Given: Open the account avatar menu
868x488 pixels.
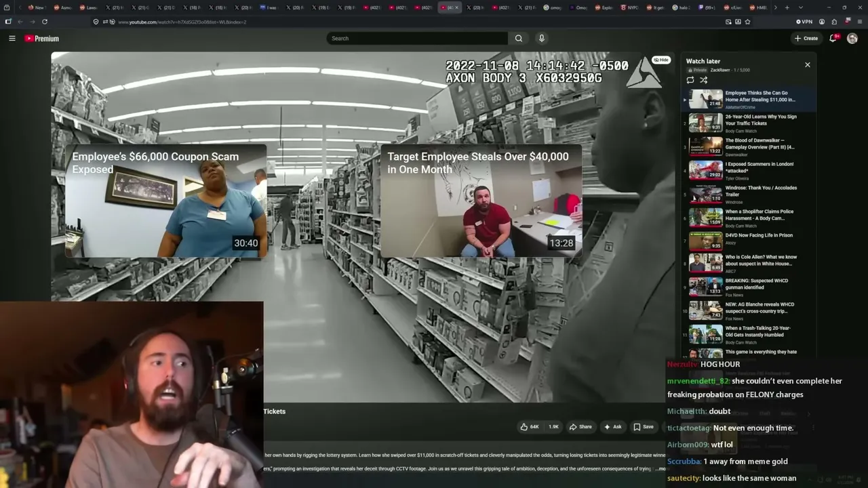Looking at the screenshot, I should 852,39.
